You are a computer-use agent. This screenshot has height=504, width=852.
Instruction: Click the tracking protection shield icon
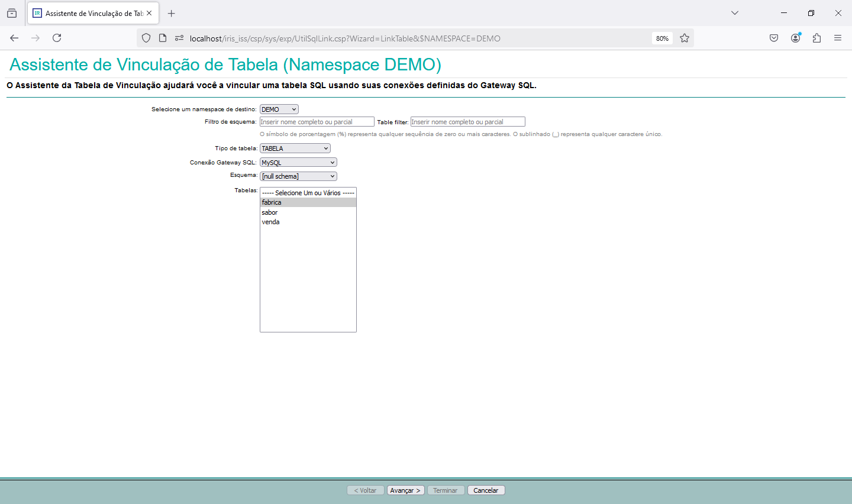[x=146, y=38]
